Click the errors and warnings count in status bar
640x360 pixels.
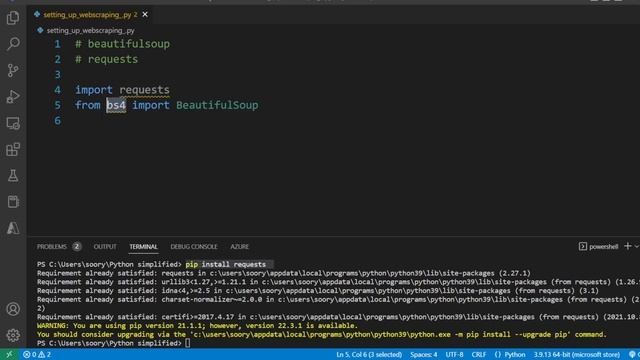(37, 354)
